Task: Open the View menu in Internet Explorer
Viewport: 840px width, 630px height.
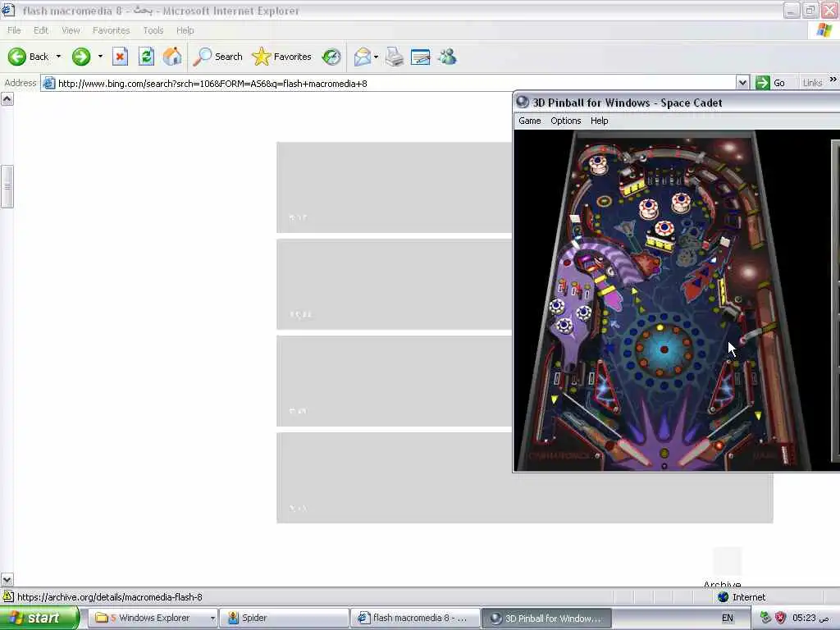Action: click(x=71, y=30)
